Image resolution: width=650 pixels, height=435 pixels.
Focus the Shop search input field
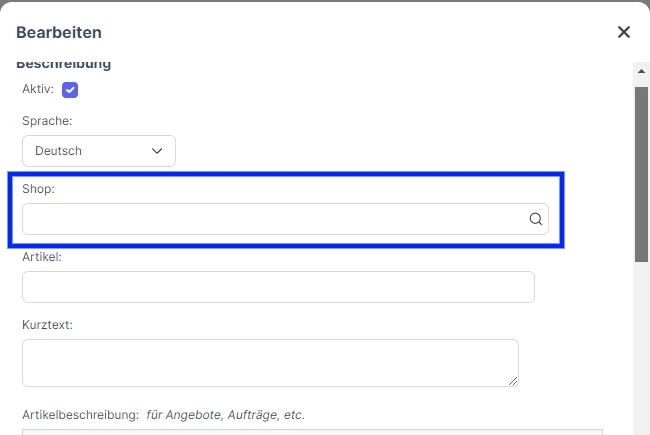tap(285, 219)
